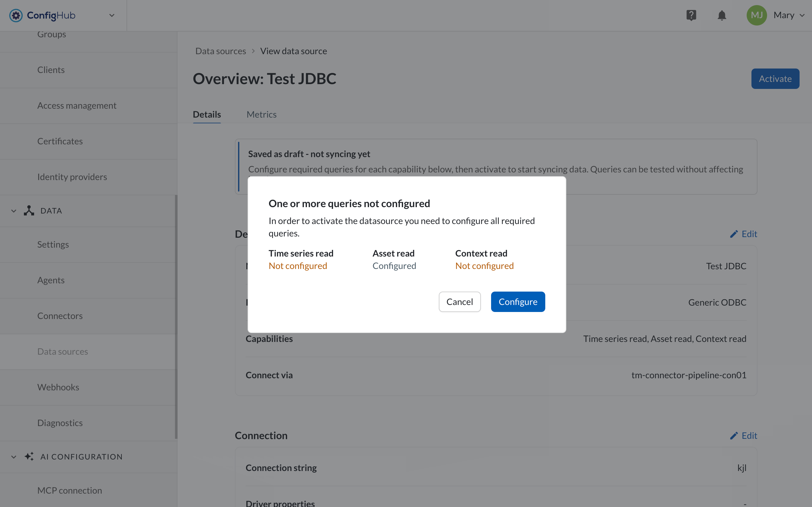The width and height of the screenshot is (812, 507).
Task: Open Connectors in the sidebar
Action: [88, 316]
